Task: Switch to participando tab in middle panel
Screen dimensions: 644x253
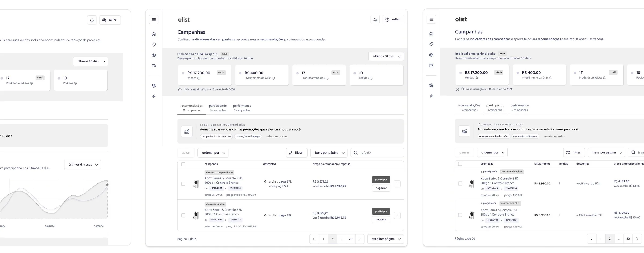Action: 218,108
